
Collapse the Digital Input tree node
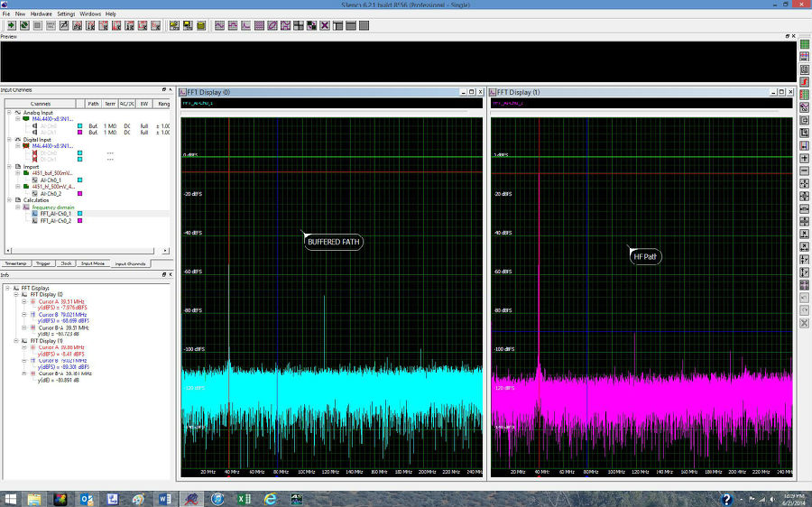tap(9, 139)
